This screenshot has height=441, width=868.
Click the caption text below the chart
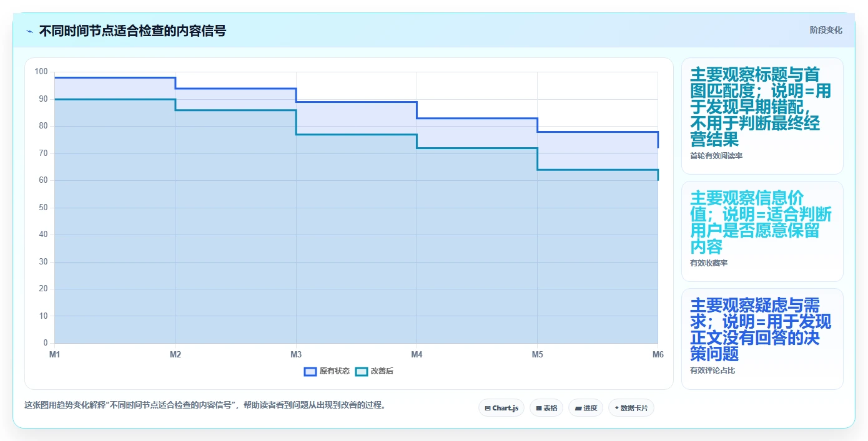coord(205,405)
